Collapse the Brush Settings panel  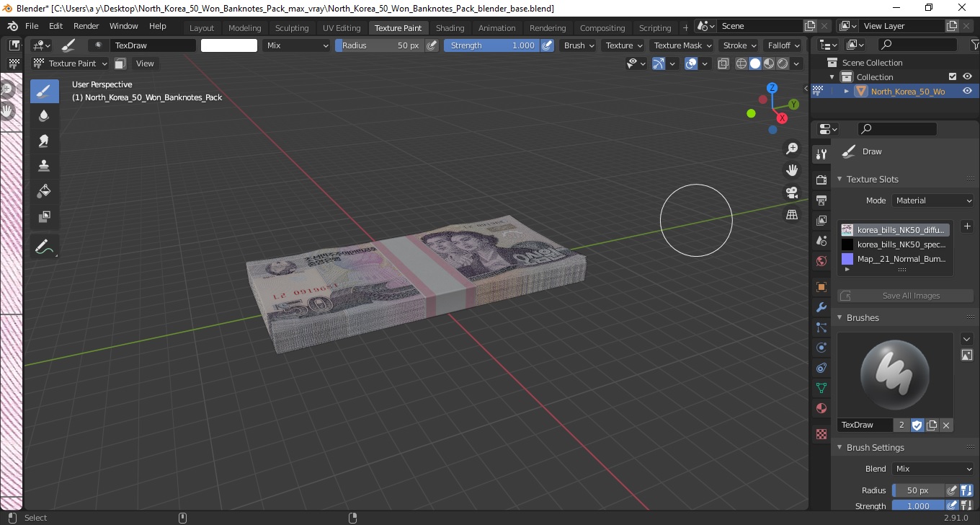tap(839, 447)
